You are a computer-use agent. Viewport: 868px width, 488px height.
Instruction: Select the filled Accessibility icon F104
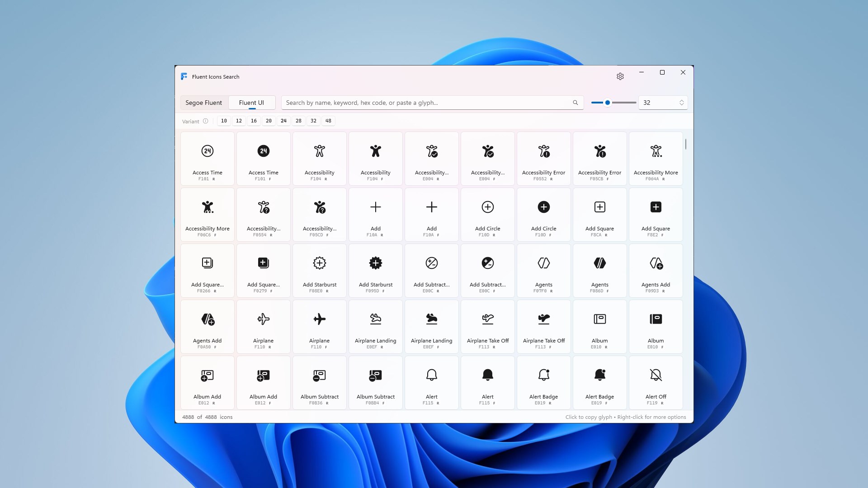[x=376, y=159]
